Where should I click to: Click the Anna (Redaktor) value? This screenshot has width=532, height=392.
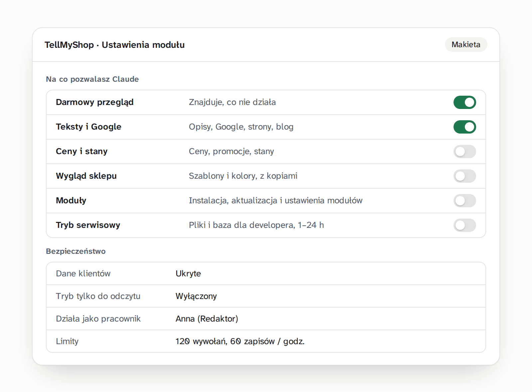(207, 319)
